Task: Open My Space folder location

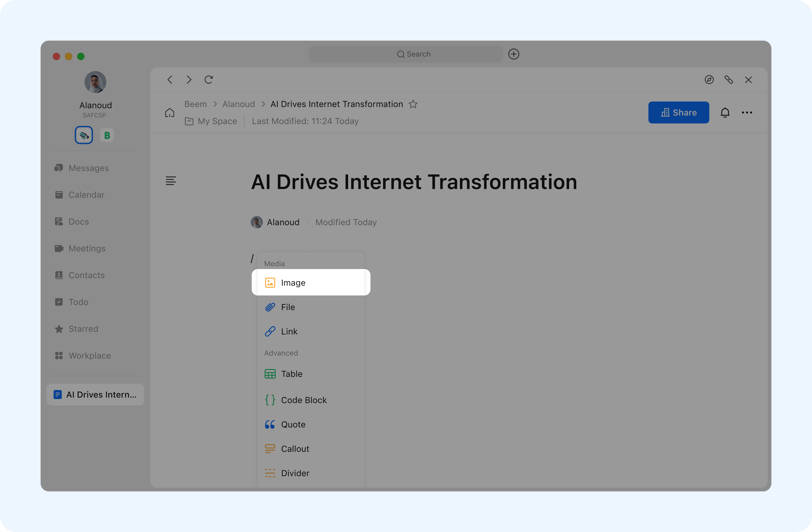Action: coord(217,121)
